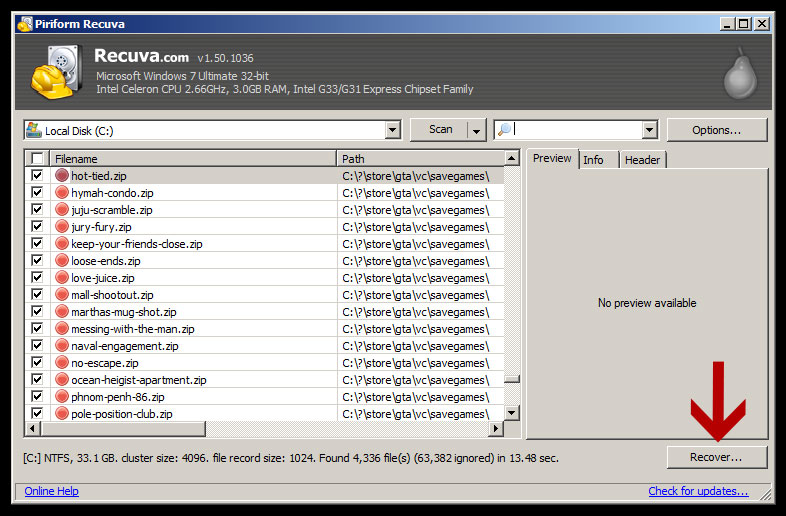Click the horizontal scroll right arrow
786x516 pixels.
pos(496,429)
